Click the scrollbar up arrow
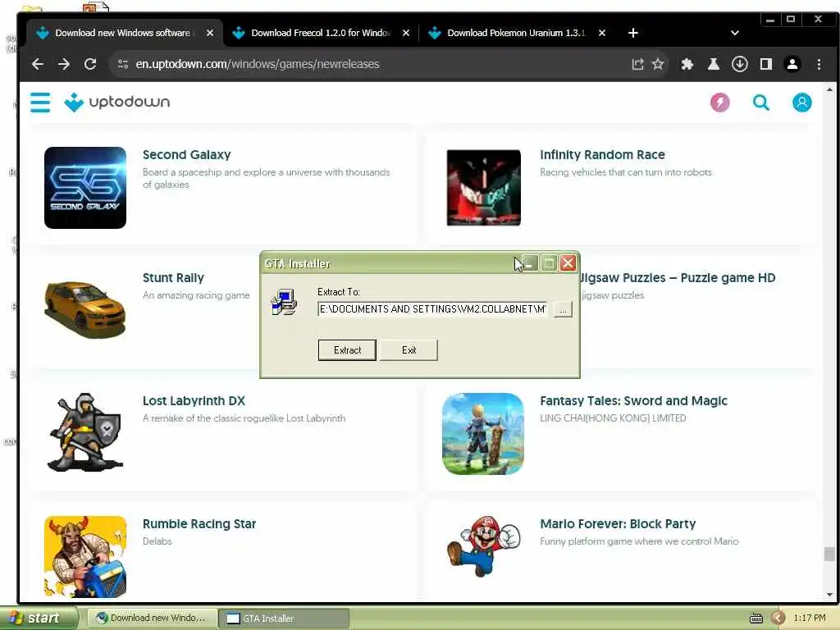840x630 pixels. click(x=829, y=89)
